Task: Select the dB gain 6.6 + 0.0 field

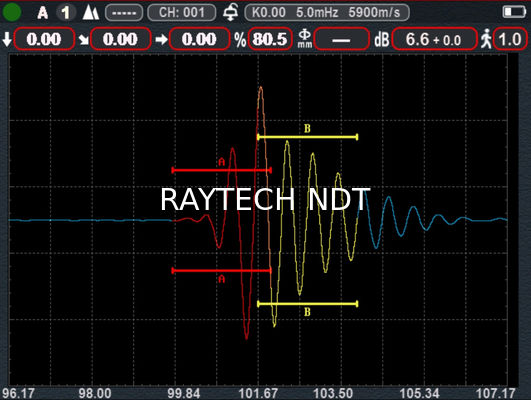Action: pyautogui.click(x=434, y=39)
